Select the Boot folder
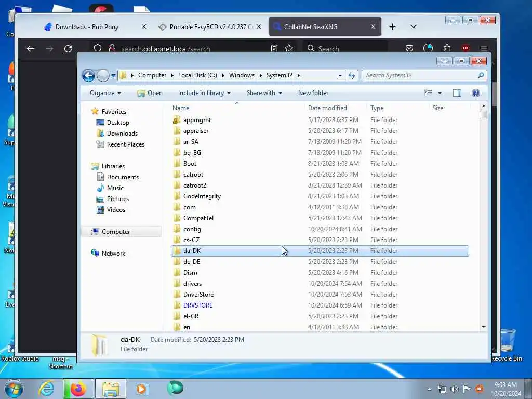The width and height of the screenshot is (532, 399). click(190, 164)
